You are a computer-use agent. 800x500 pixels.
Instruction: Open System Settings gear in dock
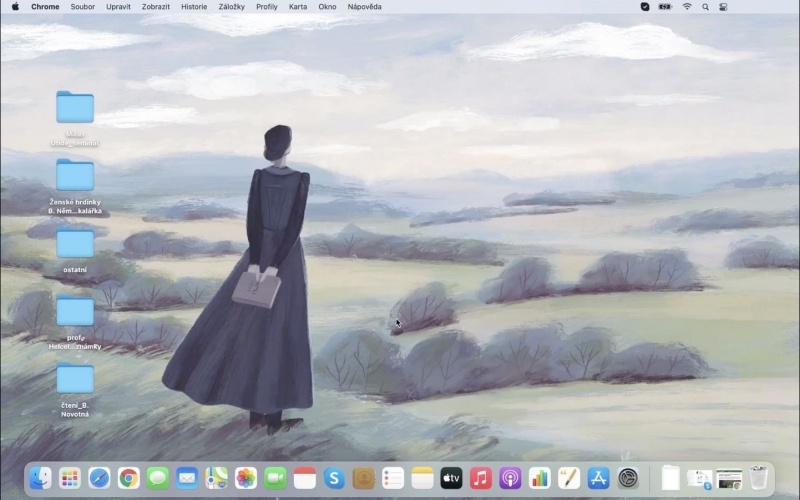tap(628, 478)
